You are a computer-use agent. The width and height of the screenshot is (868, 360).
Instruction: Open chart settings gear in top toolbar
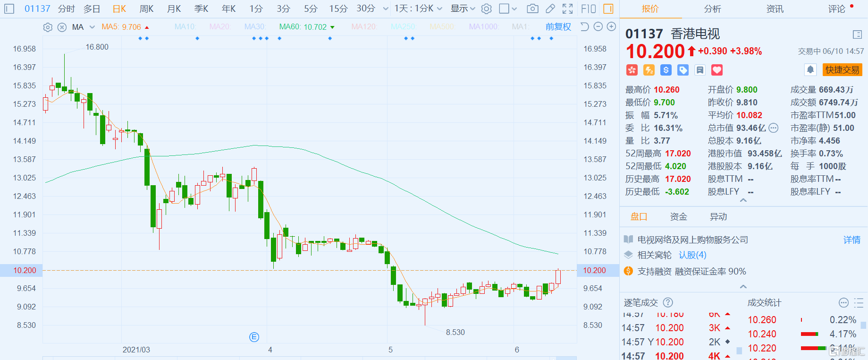coord(487,9)
